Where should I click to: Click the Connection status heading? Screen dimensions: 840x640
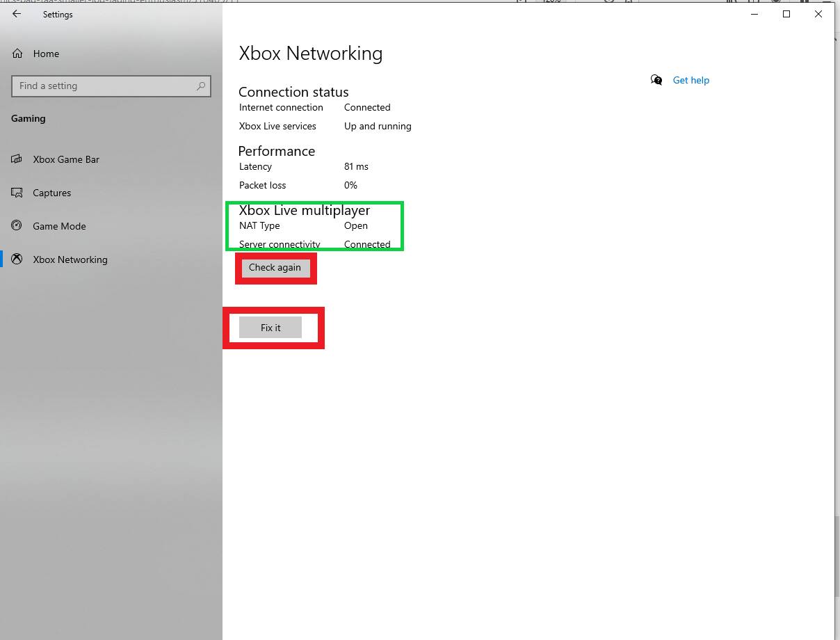tap(293, 92)
